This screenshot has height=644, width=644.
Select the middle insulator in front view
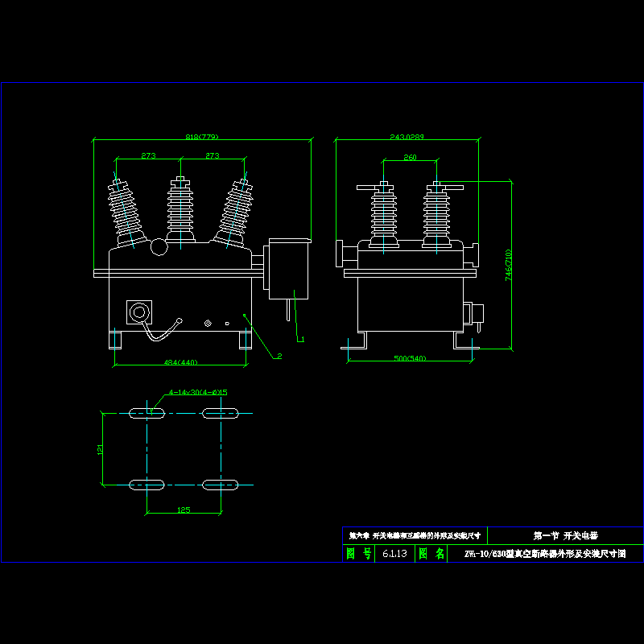point(180,209)
